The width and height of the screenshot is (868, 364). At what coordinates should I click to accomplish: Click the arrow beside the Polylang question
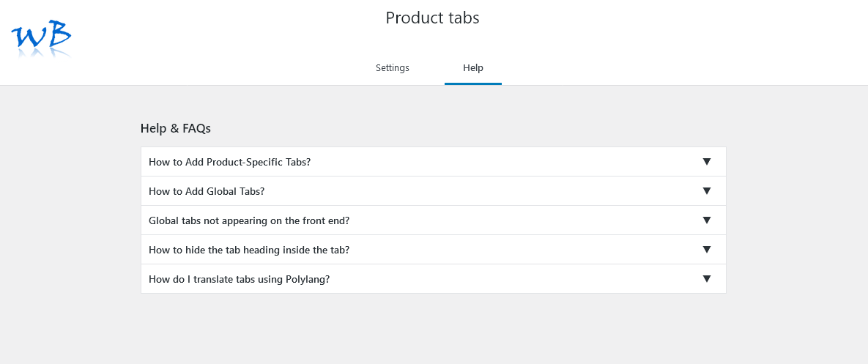click(x=707, y=279)
